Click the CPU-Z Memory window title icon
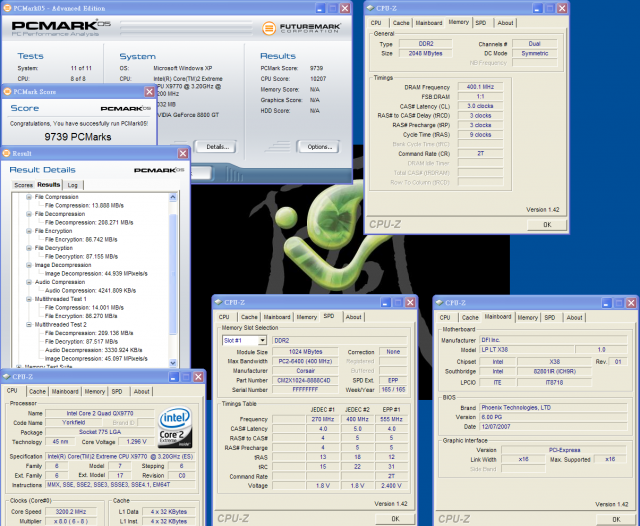Screen dimensions: 640x526 370,8
